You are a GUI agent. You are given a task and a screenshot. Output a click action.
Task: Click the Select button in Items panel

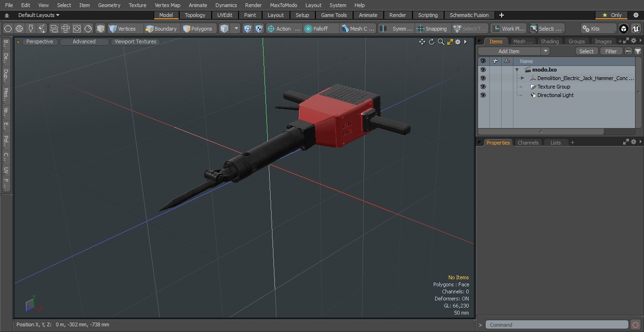[586, 51]
